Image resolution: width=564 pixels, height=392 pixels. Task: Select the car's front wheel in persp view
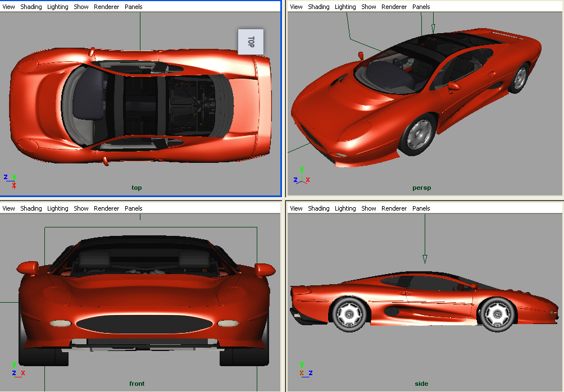[417, 134]
